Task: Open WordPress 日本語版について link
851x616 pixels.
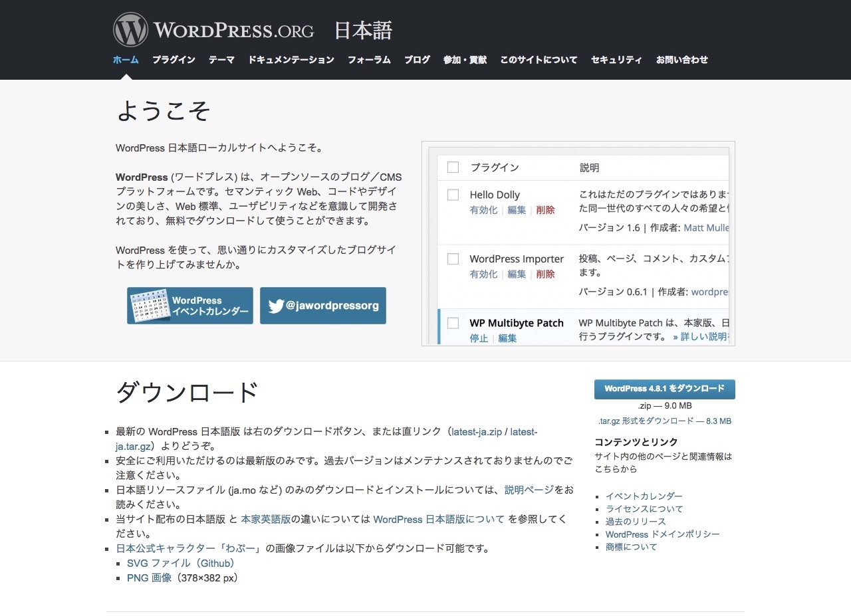Action: pyautogui.click(x=439, y=519)
